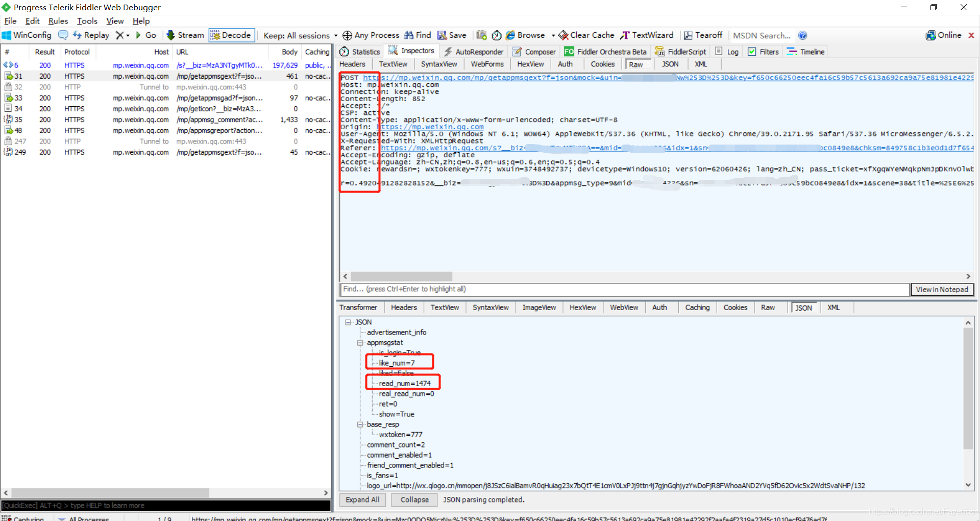
Task: Toggle the Decode button
Action: pos(231,35)
